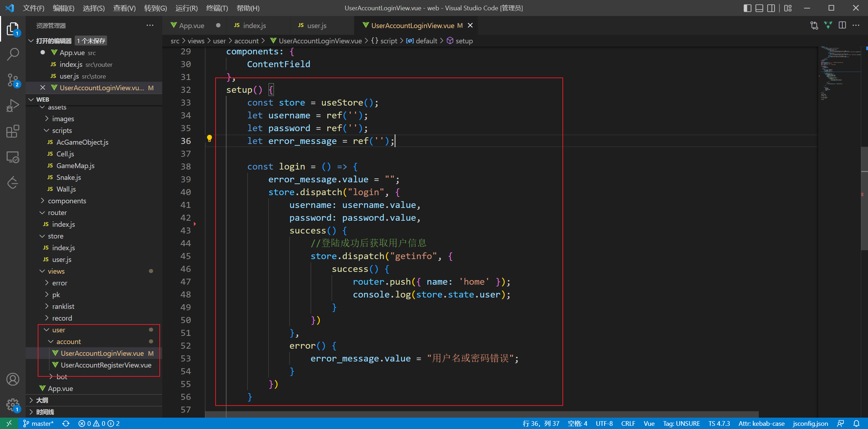Click the lightbulb code action icon

[210, 138]
